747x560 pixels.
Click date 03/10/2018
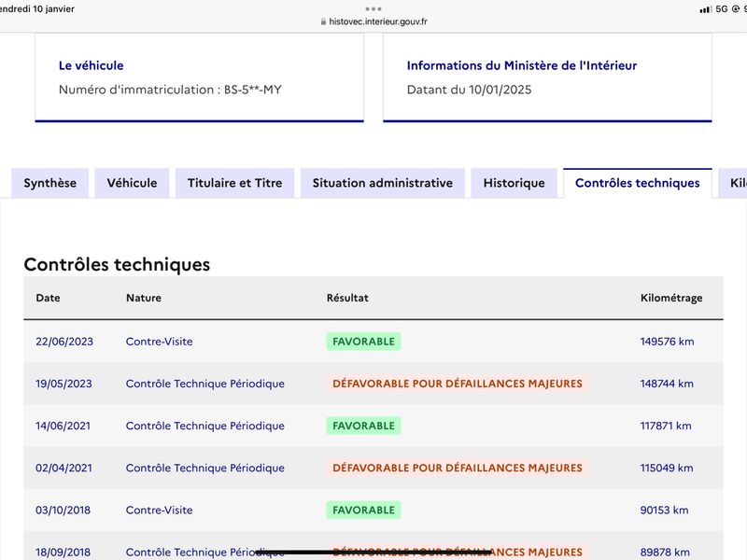[x=63, y=510]
